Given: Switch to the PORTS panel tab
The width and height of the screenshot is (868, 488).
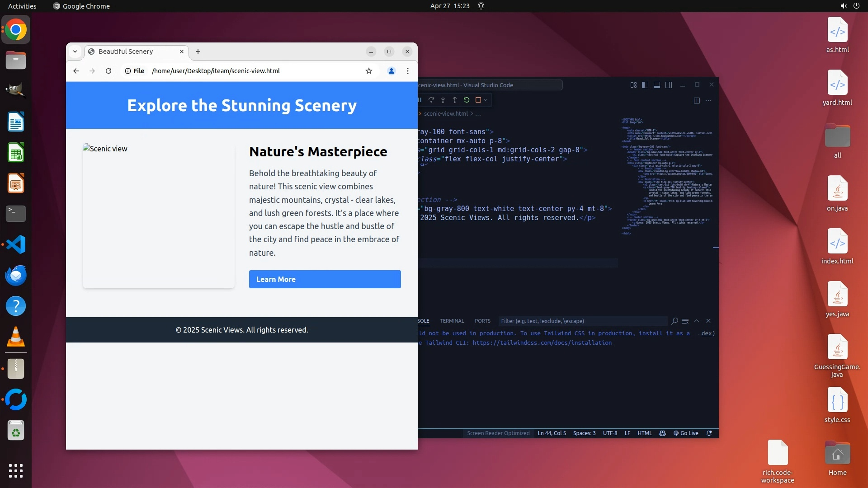Looking at the screenshot, I should pyautogui.click(x=482, y=321).
